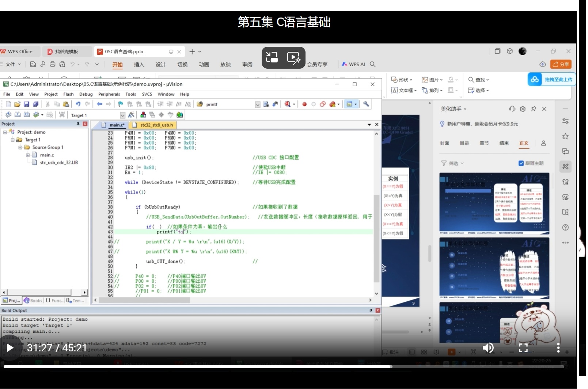Open µVision configuration wrench icon

point(366,104)
